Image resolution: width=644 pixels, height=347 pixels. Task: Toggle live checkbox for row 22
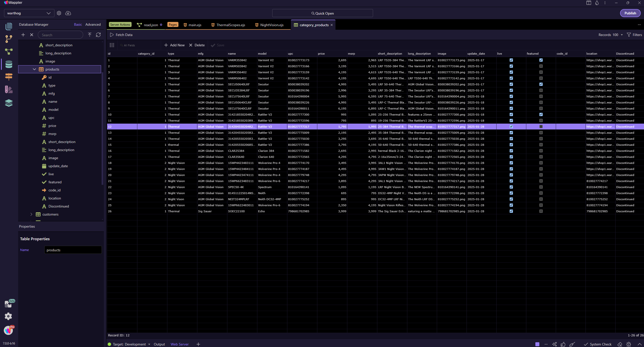(x=511, y=187)
